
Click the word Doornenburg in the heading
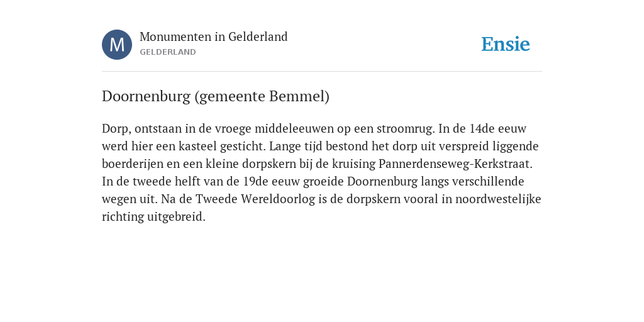(146, 96)
